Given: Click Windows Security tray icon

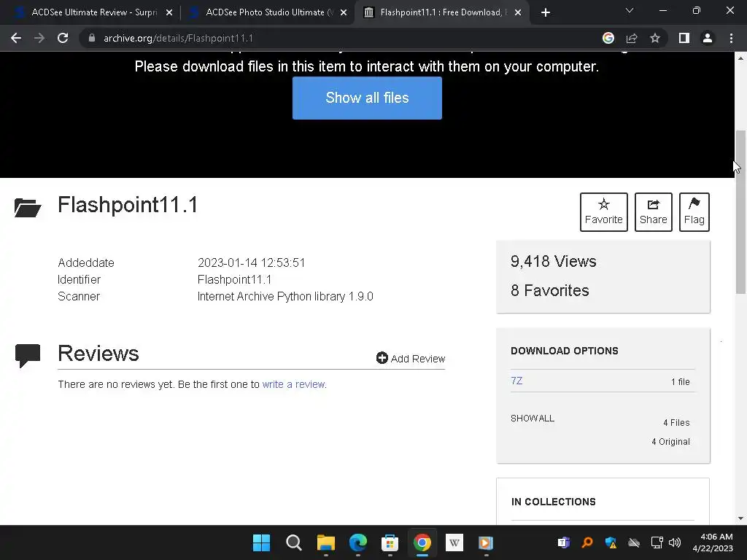Looking at the screenshot, I should pyautogui.click(x=611, y=542).
